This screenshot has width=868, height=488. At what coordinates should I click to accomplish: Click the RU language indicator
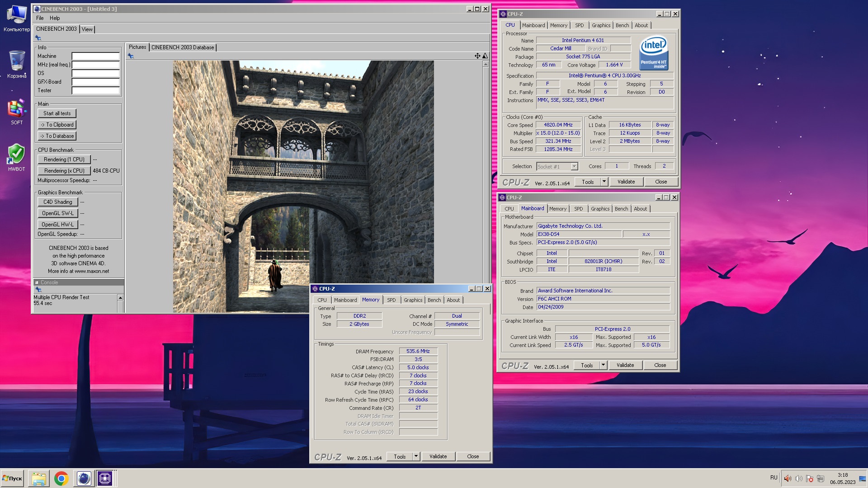coord(774,478)
